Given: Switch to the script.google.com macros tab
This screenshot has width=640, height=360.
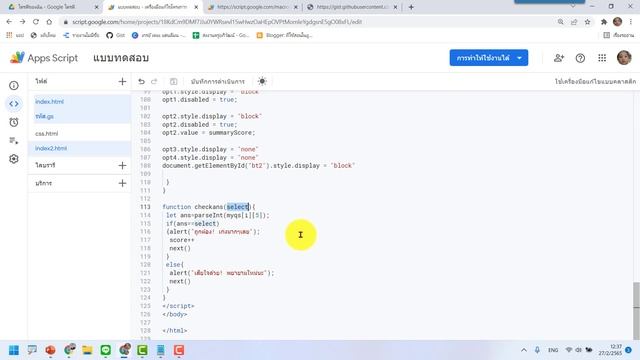Looking at the screenshot, I should (252, 7).
